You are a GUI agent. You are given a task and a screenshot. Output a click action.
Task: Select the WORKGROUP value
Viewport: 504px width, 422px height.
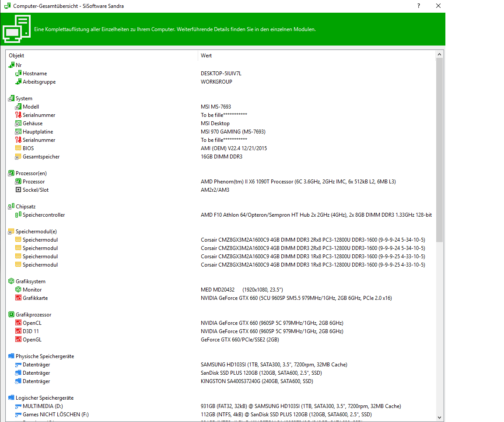point(216,82)
